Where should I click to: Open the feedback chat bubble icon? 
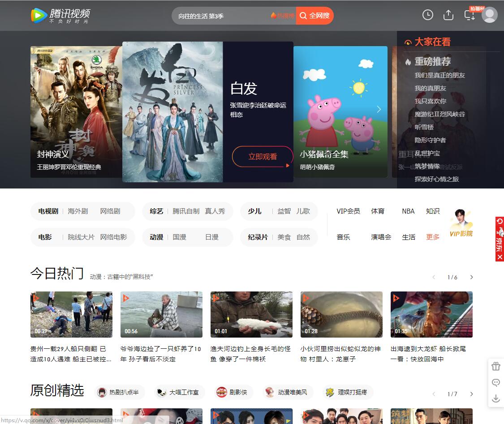(x=496, y=382)
